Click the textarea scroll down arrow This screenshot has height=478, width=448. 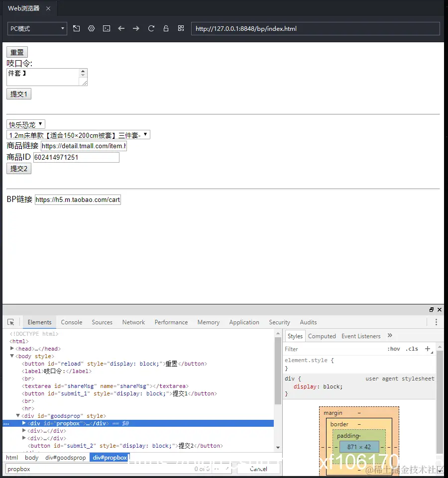[83, 75]
